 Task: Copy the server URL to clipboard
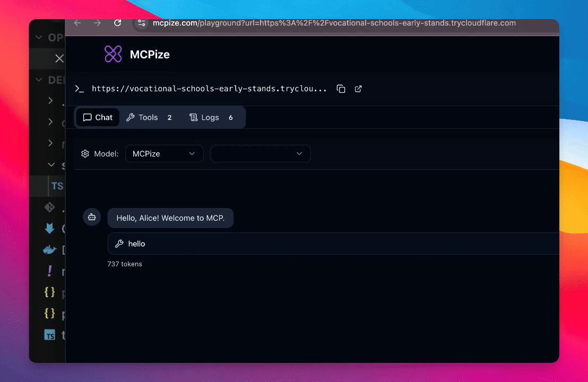click(341, 89)
